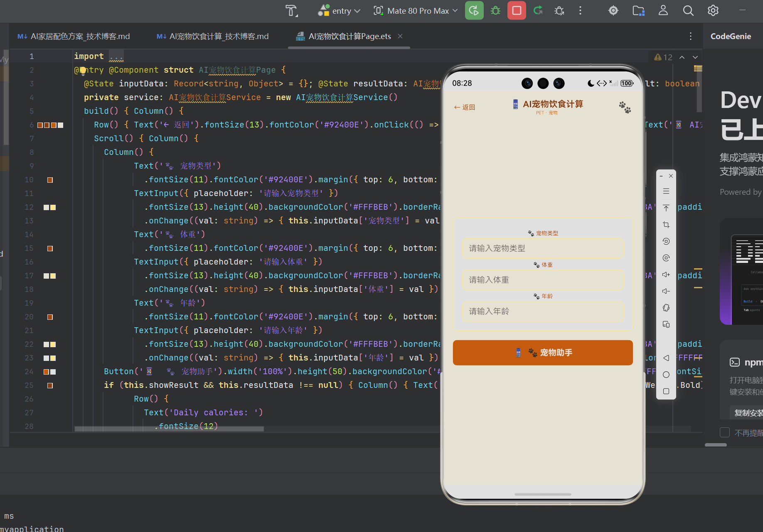
Task: Expand the folded import statement
Action: pyautogui.click(x=116, y=56)
